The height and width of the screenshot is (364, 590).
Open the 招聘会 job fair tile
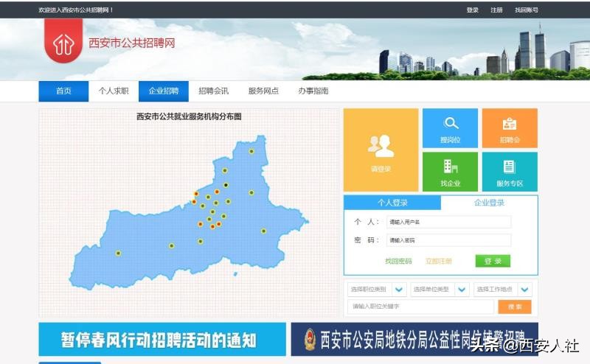[x=510, y=128]
